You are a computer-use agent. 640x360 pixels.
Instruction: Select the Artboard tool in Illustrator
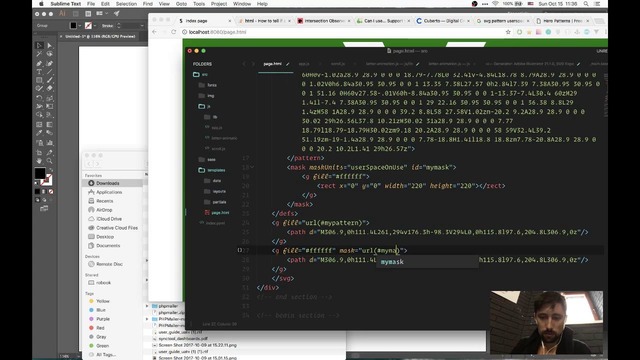39,153
